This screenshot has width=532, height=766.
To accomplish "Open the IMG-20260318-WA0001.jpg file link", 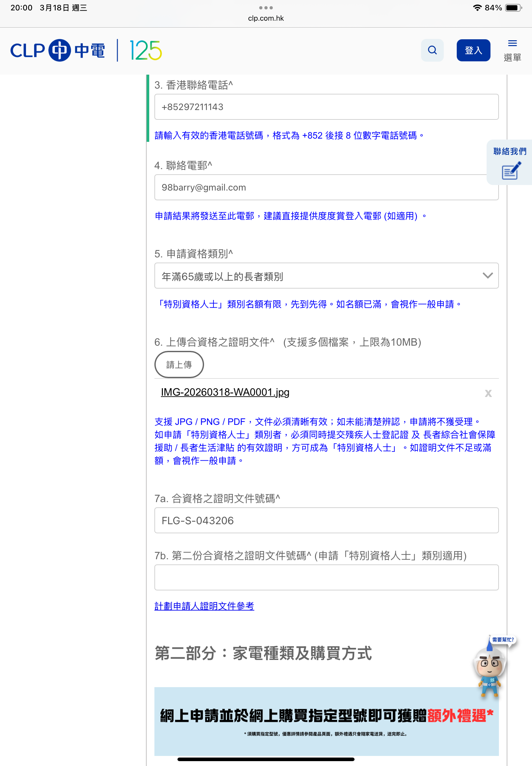I will [225, 392].
